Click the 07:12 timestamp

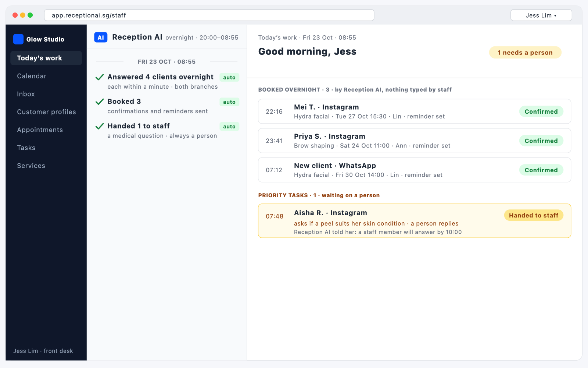tap(274, 170)
